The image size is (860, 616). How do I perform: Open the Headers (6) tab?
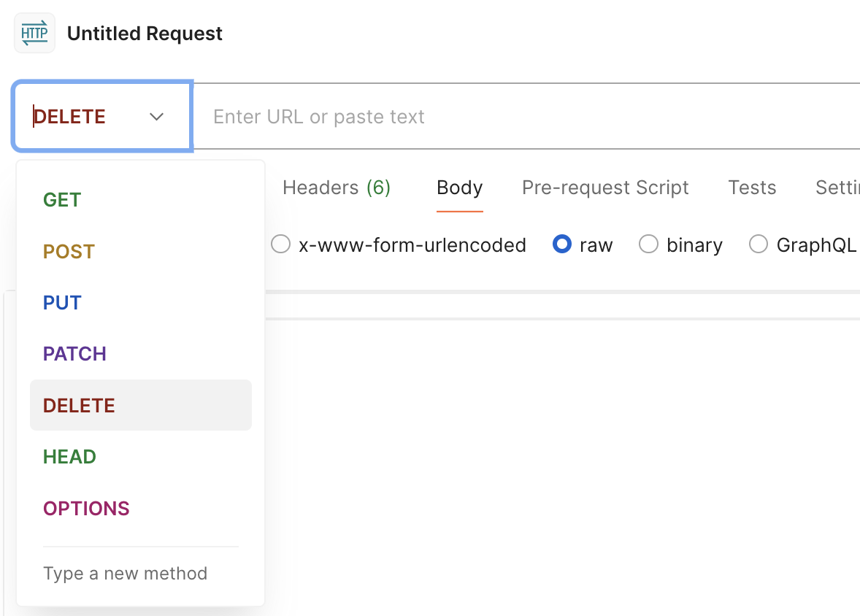coord(337,188)
